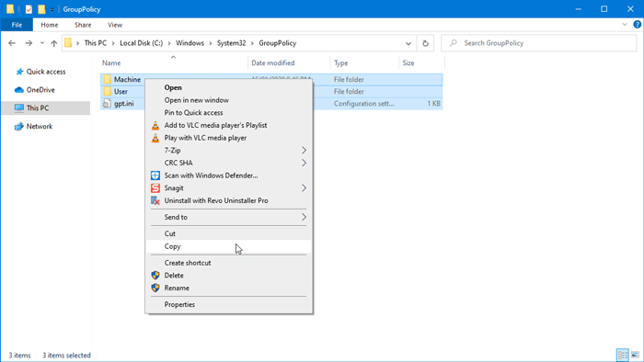The height and width of the screenshot is (362, 644).
Task: Click the Revo Uninstaller icon in context menu
Action: coord(155,201)
